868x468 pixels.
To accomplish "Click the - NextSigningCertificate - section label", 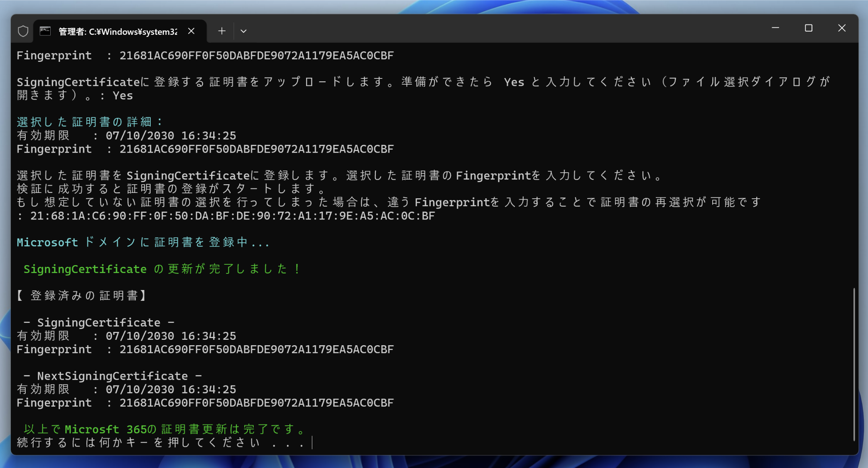I will [113, 376].
